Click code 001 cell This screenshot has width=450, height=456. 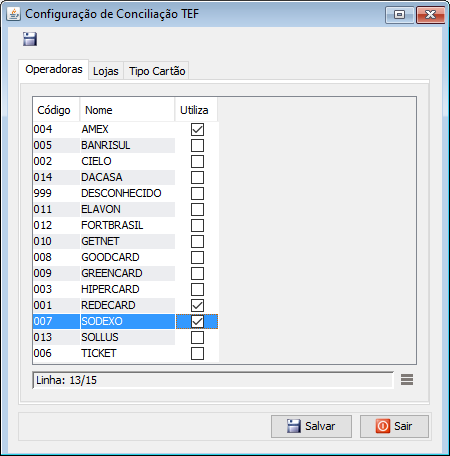(x=56, y=305)
